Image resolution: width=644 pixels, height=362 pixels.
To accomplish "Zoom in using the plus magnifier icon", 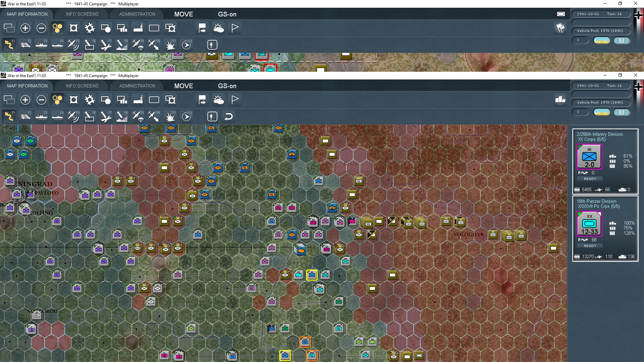I will (25, 100).
